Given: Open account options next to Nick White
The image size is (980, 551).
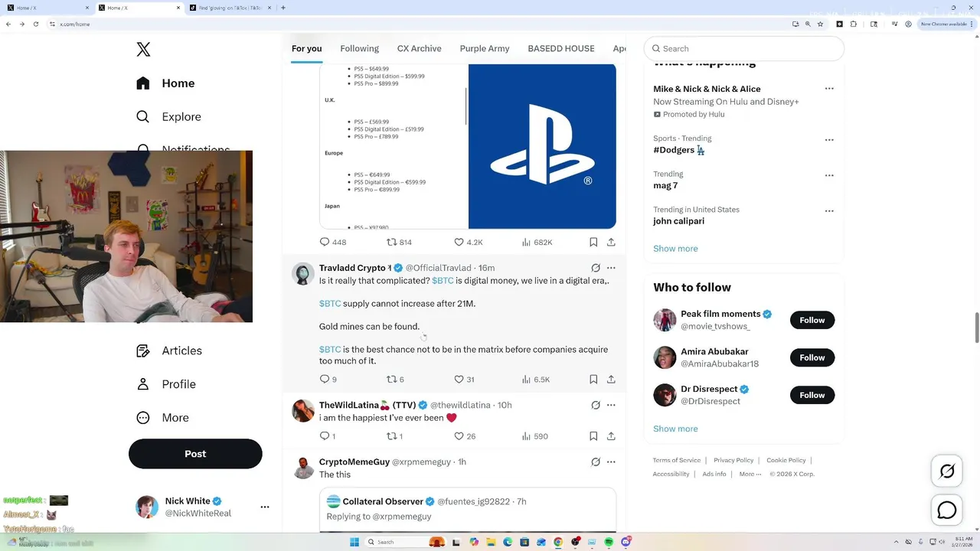Looking at the screenshot, I should click(x=265, y=507).
